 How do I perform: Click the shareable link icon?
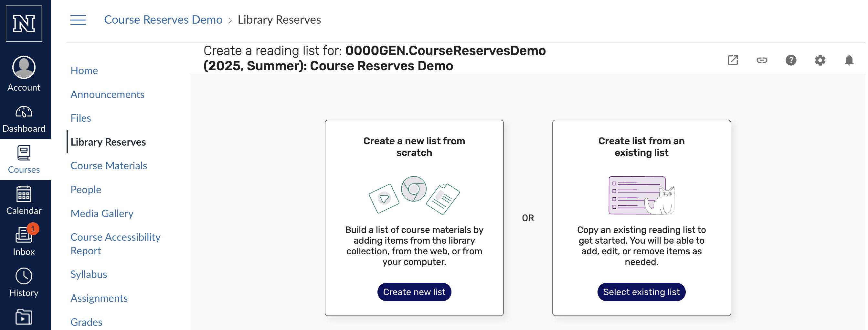tap(762, 60)
